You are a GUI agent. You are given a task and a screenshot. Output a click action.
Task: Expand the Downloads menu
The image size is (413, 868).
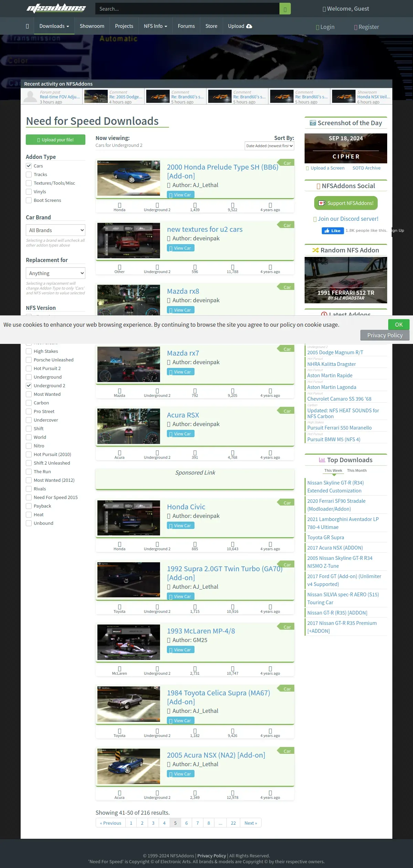click(x=54, y=26)
